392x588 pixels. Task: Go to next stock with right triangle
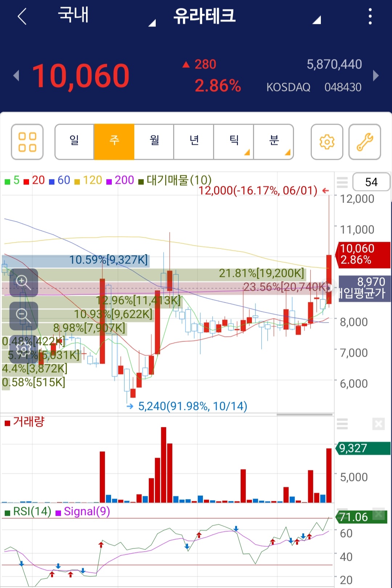(x=376, y=76)
